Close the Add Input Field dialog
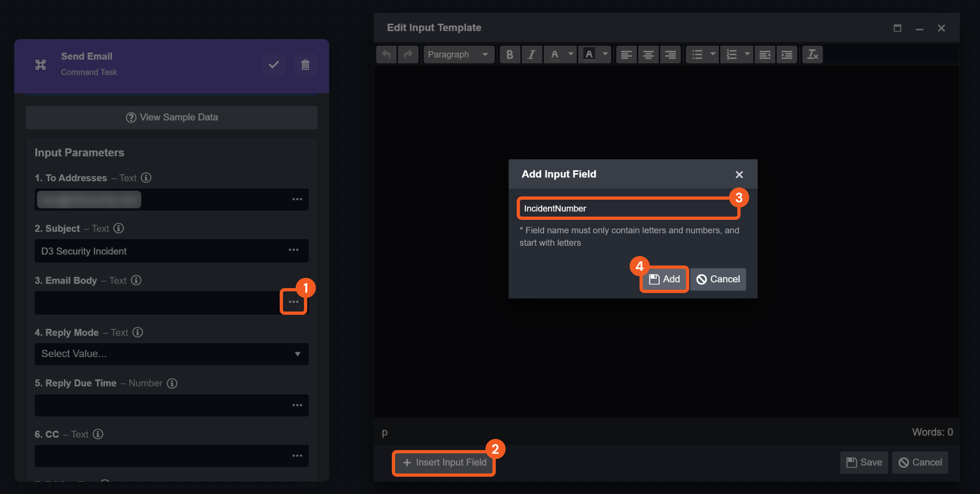The width and height of the screenshot is (980, 494). (739, 175)
